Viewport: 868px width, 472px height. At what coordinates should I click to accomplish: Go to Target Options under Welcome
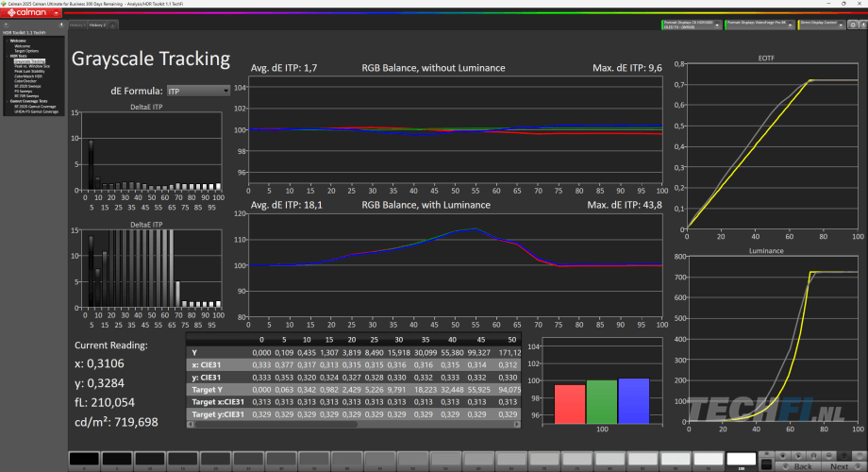click(26, 50)
